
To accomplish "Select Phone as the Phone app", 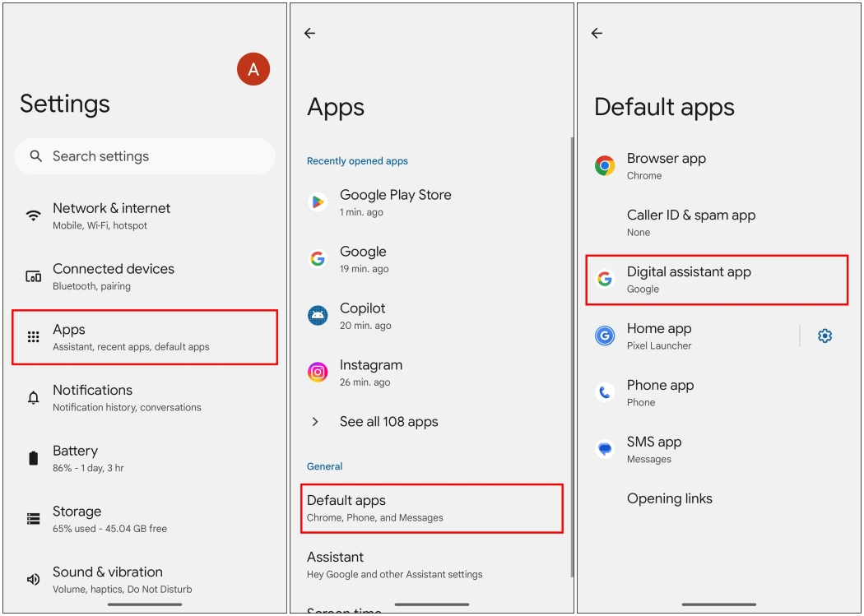I will [x=660, y=392].
